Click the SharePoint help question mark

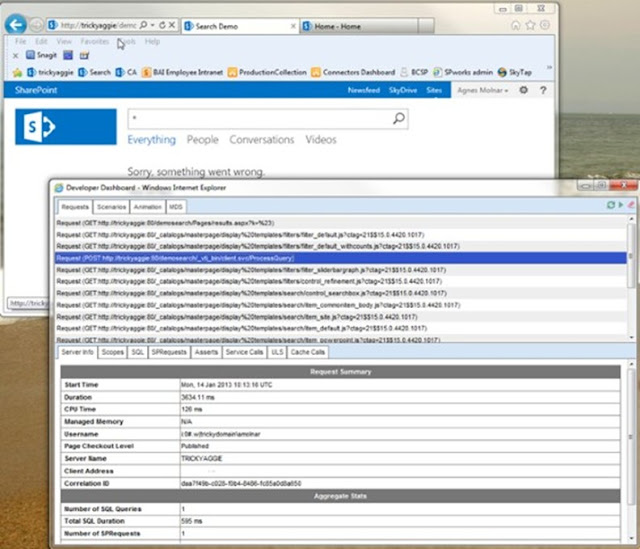click(543, 90)
